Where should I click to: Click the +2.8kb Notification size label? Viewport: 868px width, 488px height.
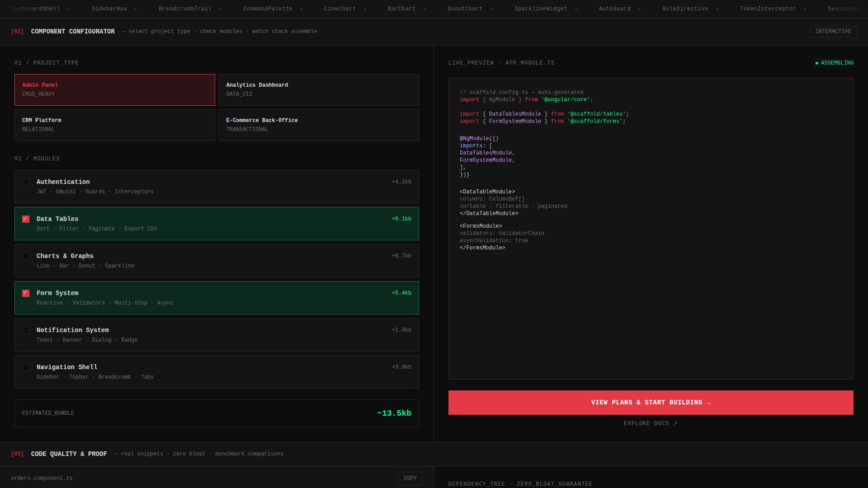tap(401, 330)
